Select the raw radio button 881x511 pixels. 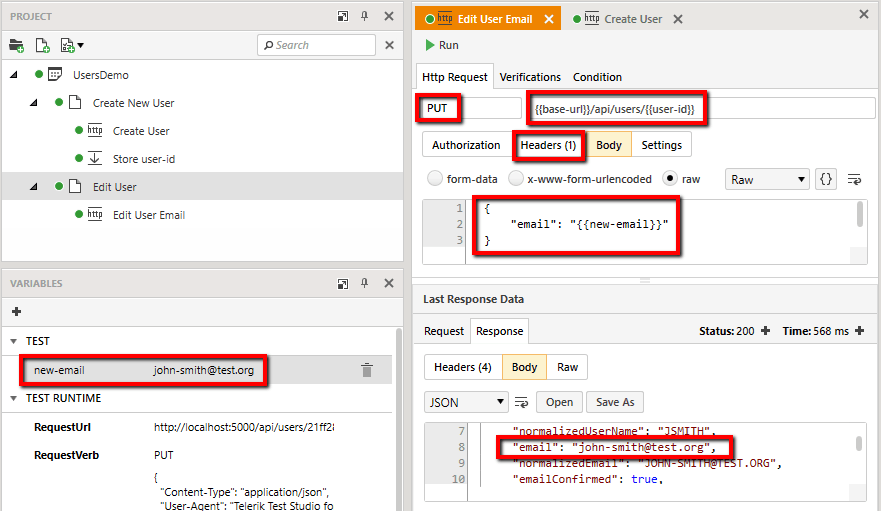[670, 179]
